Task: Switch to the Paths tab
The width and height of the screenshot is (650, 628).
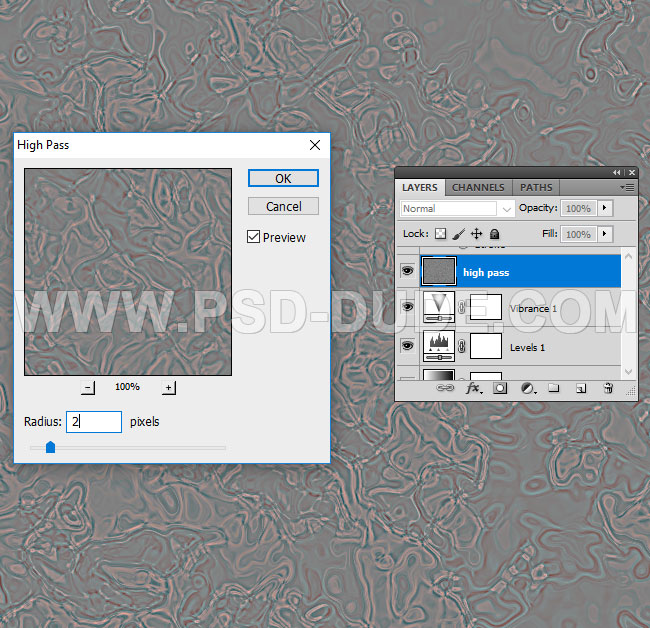Action: (x=536, y=187)
